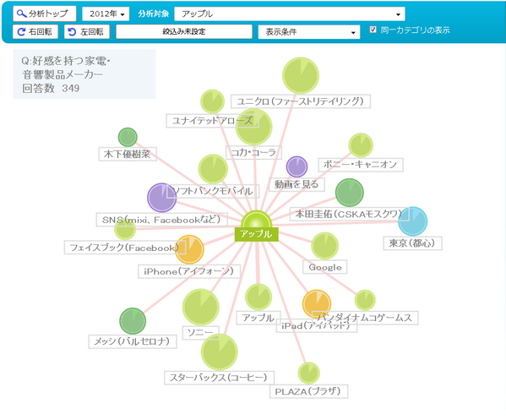Click the ポニー・キャニオン label box
This screenshot has height=420, width=506.
coord(361,165)
